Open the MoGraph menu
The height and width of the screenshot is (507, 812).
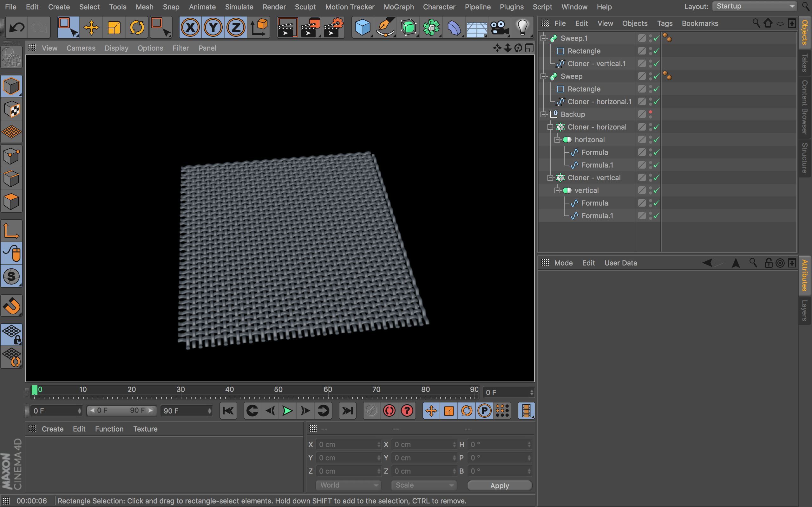coord(399,7)
